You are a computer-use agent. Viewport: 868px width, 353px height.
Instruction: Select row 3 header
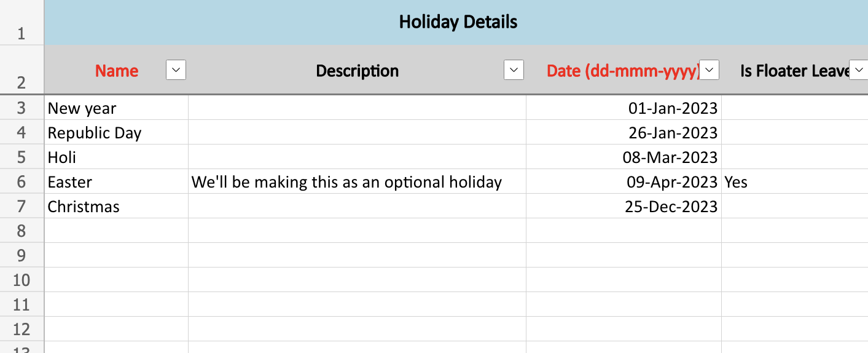[22, 108]
